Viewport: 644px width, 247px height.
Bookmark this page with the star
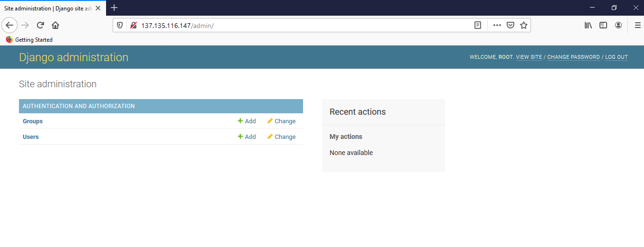[524, 25]
